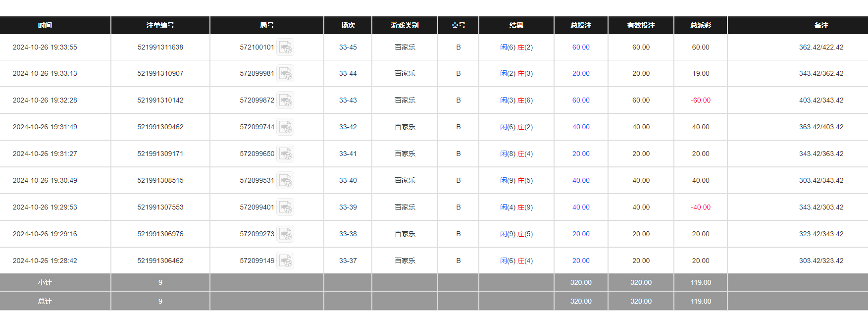The image size is (868, 318).
Task: Open 40.00 bet link for session 33-42
Action: 581,127
